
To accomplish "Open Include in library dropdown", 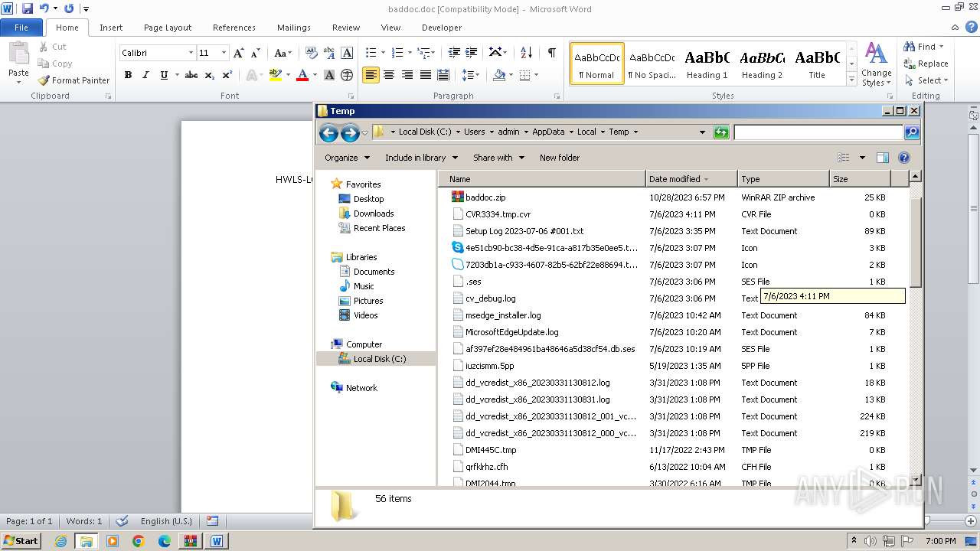I will [421, 158].
